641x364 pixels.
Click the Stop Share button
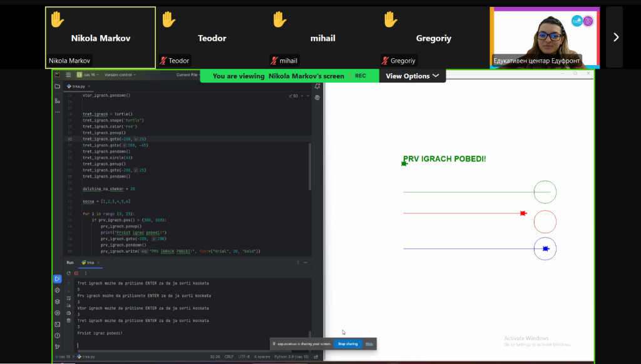tap(347, 343)
